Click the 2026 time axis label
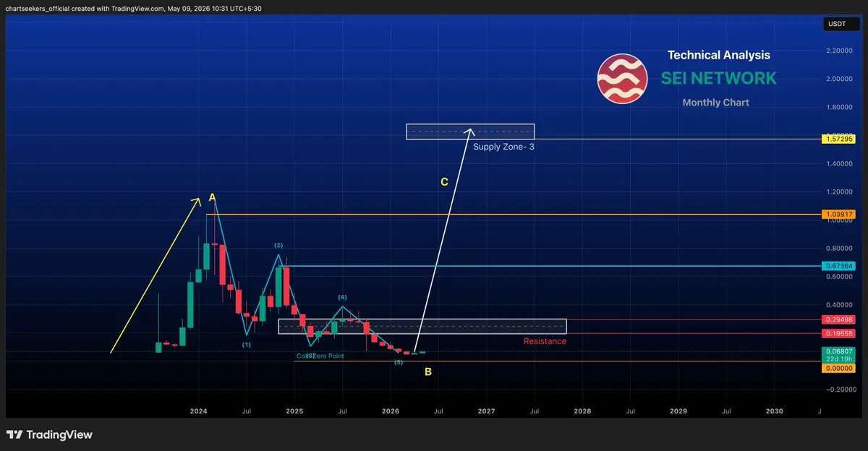This screenshot has width=868, height=451. coord(390,411)
